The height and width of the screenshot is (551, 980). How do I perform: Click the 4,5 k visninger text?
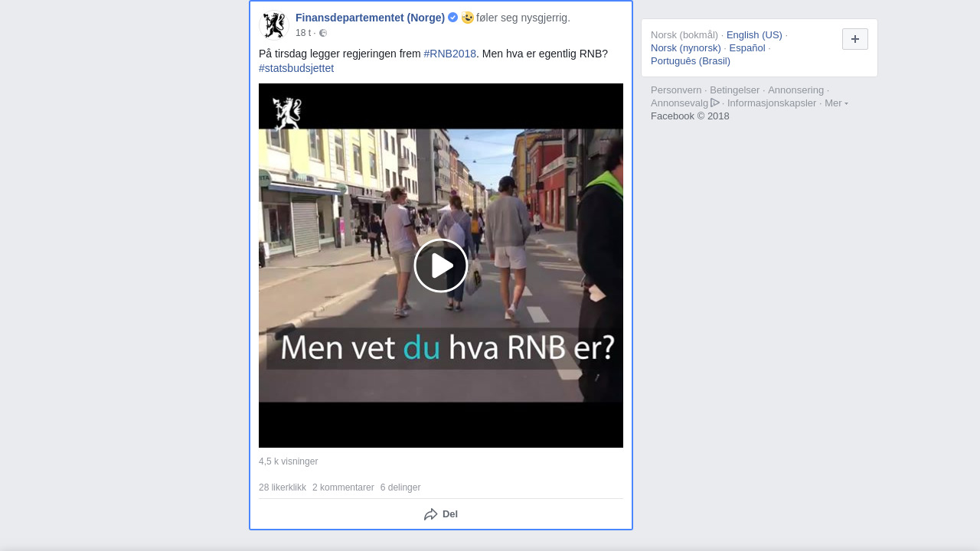pyautogui.click(x=288, y=461)
